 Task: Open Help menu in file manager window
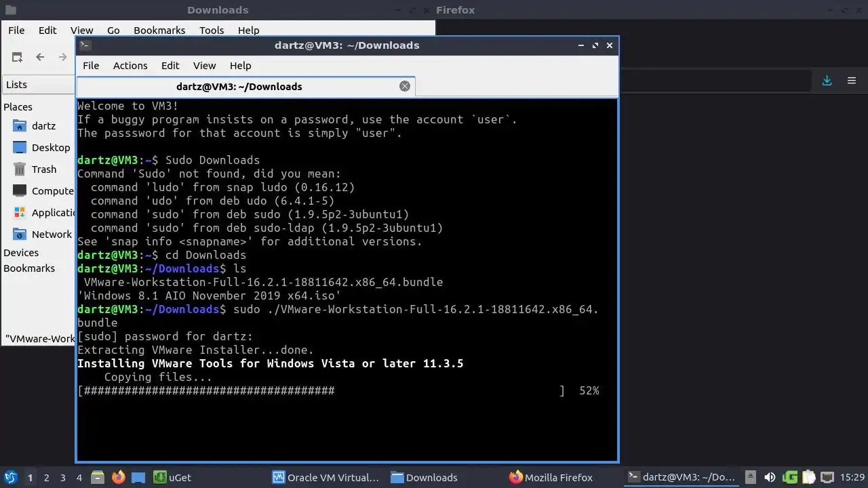(248, 30)
